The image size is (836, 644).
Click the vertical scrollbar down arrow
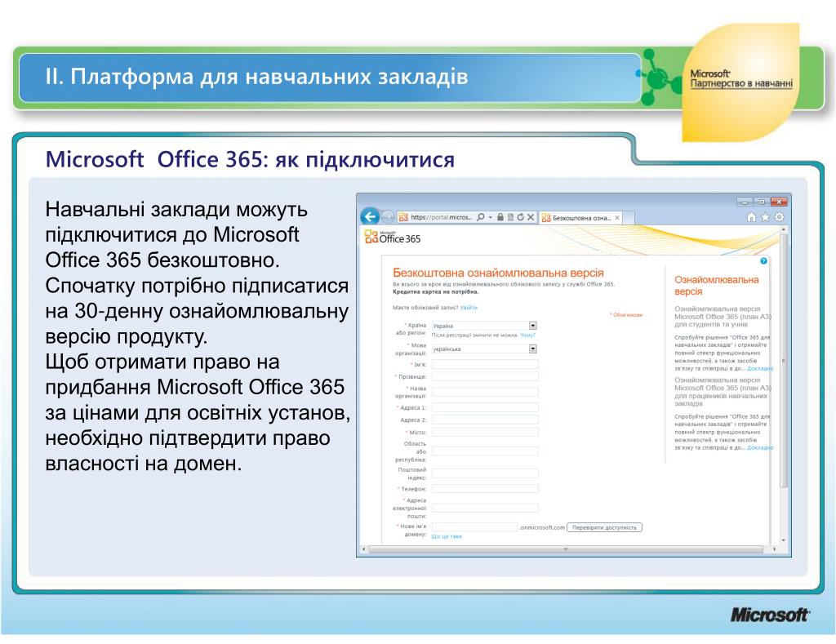(x=784, y=540)
